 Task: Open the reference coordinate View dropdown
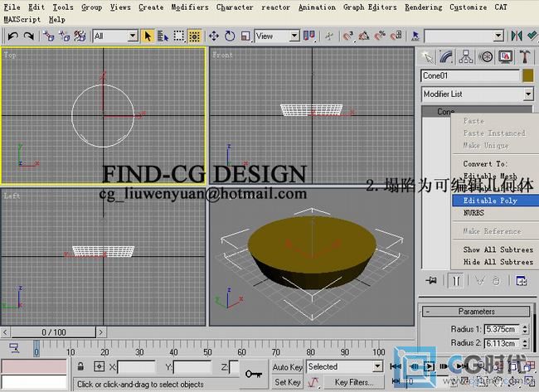point(294,36)
